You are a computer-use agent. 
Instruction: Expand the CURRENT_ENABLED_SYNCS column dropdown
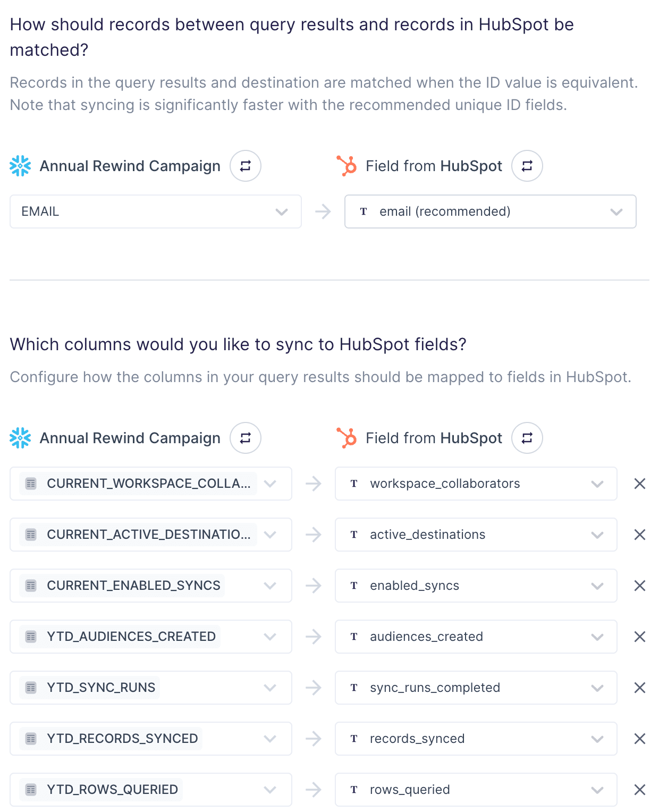tap(151, 586)
